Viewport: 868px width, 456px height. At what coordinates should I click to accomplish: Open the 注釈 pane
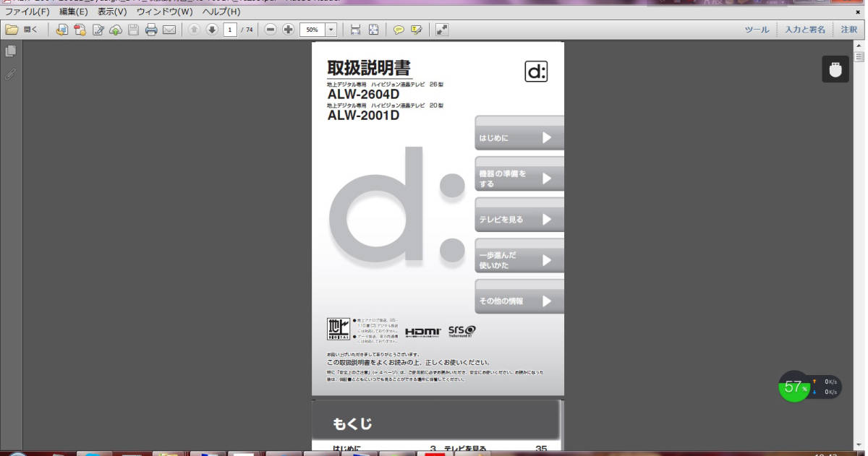[848, 30]
